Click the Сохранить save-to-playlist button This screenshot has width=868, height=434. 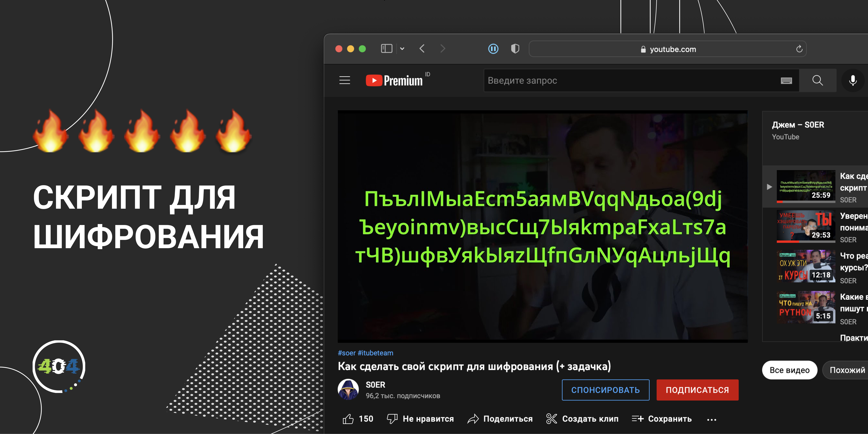tap(662, 419)
